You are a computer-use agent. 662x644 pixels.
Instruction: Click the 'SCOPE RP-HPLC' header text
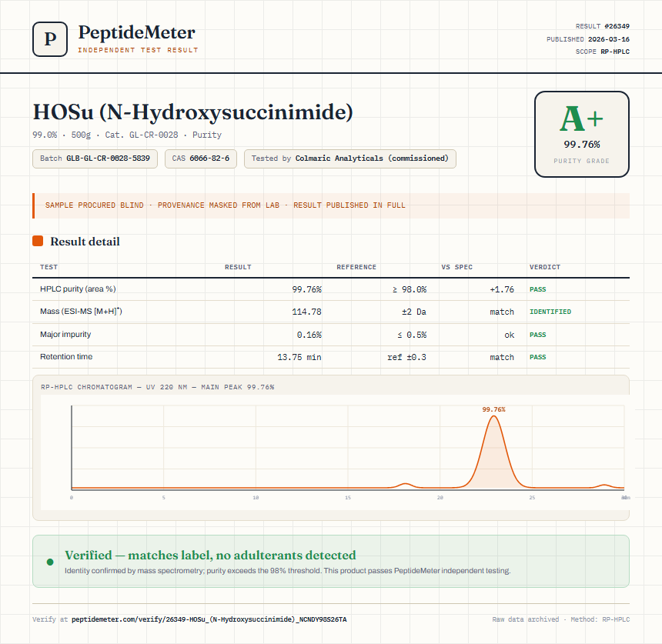point(603,52)
